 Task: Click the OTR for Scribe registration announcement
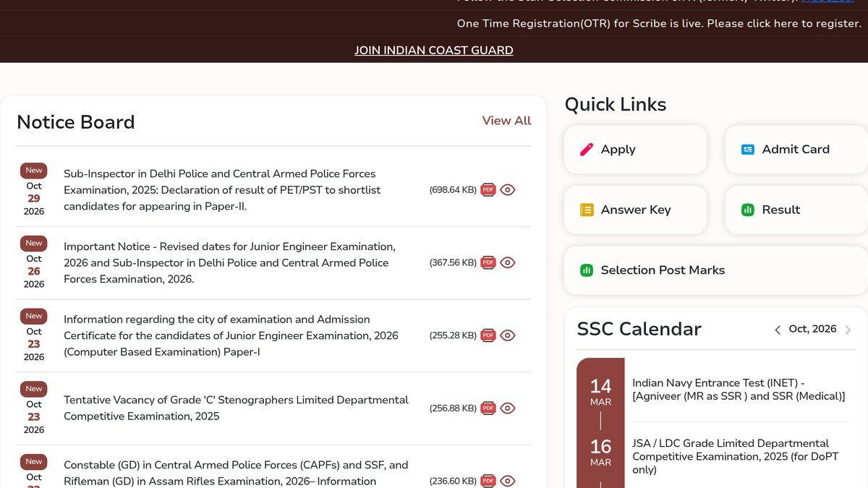pyautogui.click(x=659, y=23)
